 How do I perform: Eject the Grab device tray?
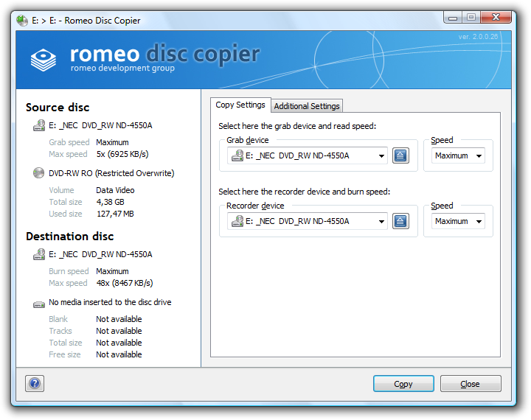[400, 155]
